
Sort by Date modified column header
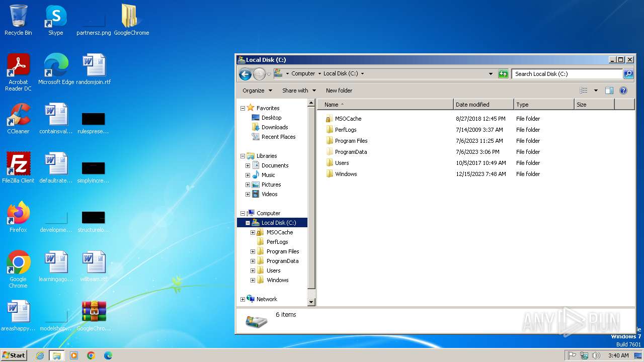[484, 105]
